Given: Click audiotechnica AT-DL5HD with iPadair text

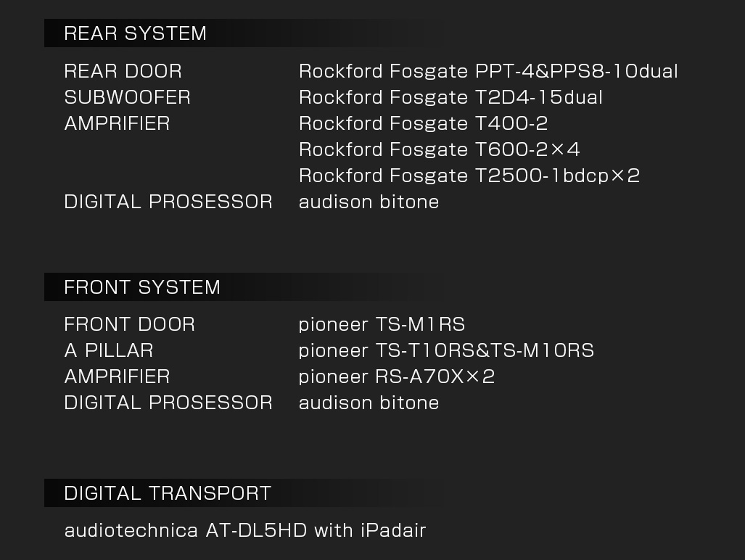Looking at the screenshot, I should tap(245, 530).
